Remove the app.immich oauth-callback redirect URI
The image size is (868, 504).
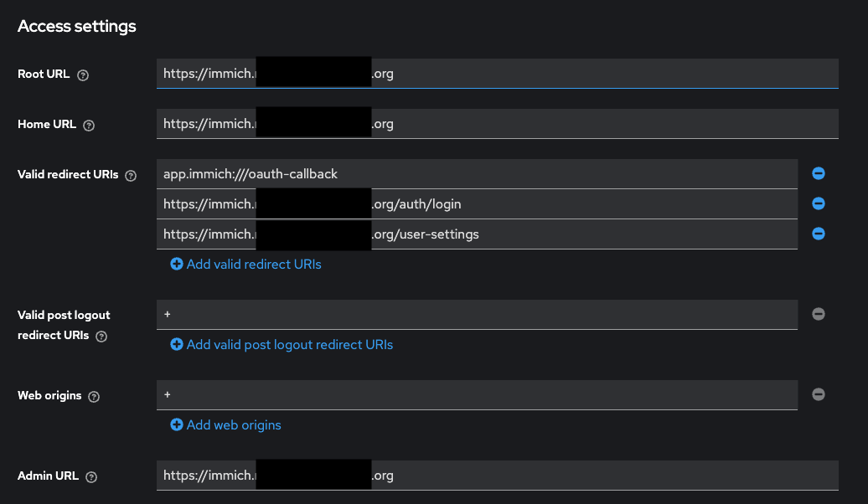tap(819, 173)
